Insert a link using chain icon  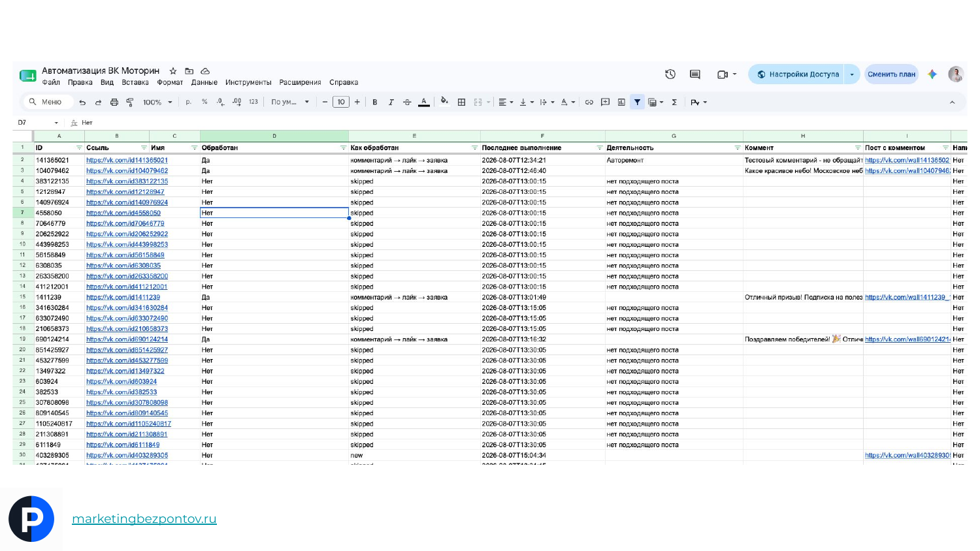pos(589,102)
